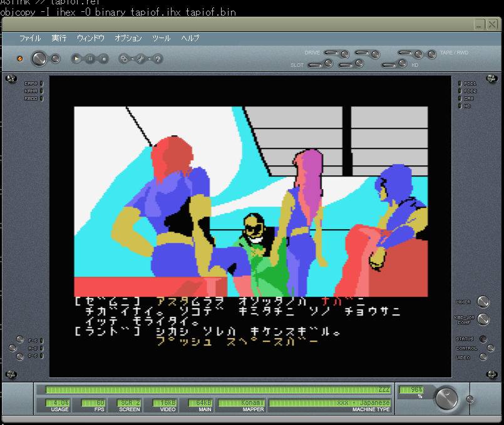
Task: Toggle the STATUS button
Action: point(483,339)
